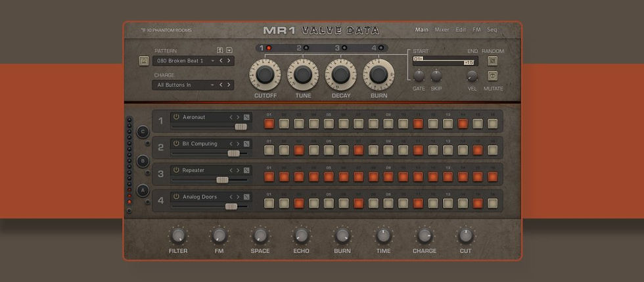Click the ECHO knob in the bottom row
Image resolution: width=644 pixels, height=282 pixels.
point(302,235)
